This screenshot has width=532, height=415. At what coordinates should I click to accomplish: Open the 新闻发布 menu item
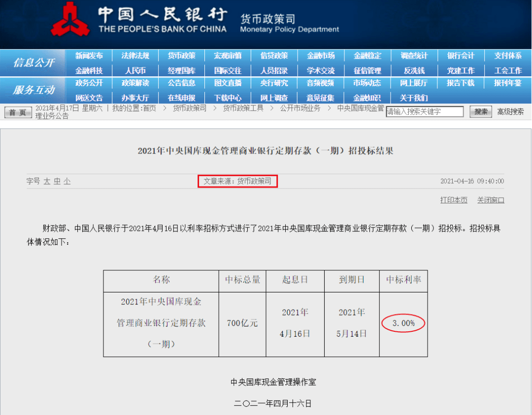pyautogui.click(x=89, y=56)
